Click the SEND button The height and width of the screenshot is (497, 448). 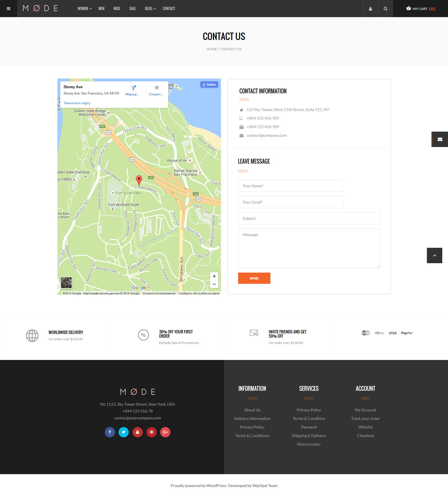click(x=254, y=278)
